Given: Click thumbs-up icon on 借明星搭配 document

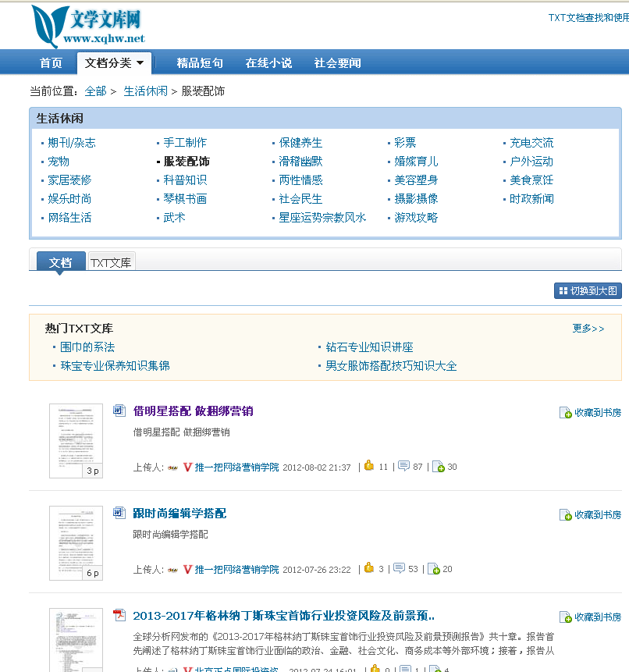Looking at the screenshot, I should [369, 466].
